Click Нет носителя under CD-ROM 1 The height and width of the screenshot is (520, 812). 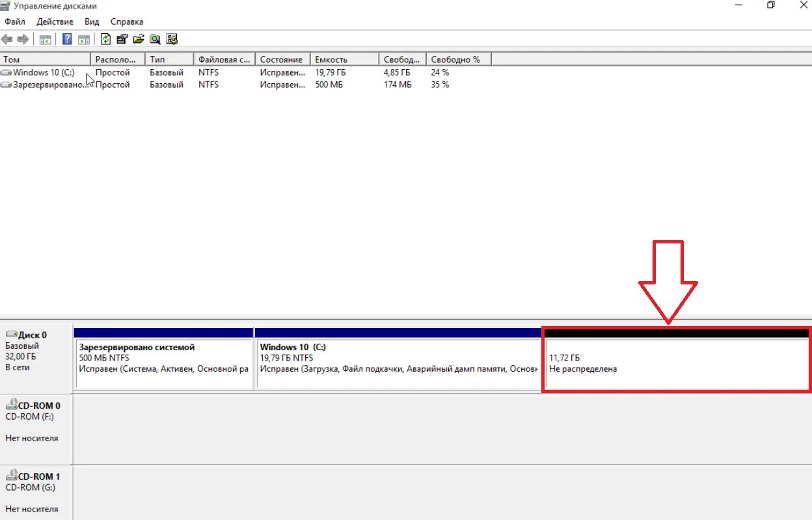point(32,510)
